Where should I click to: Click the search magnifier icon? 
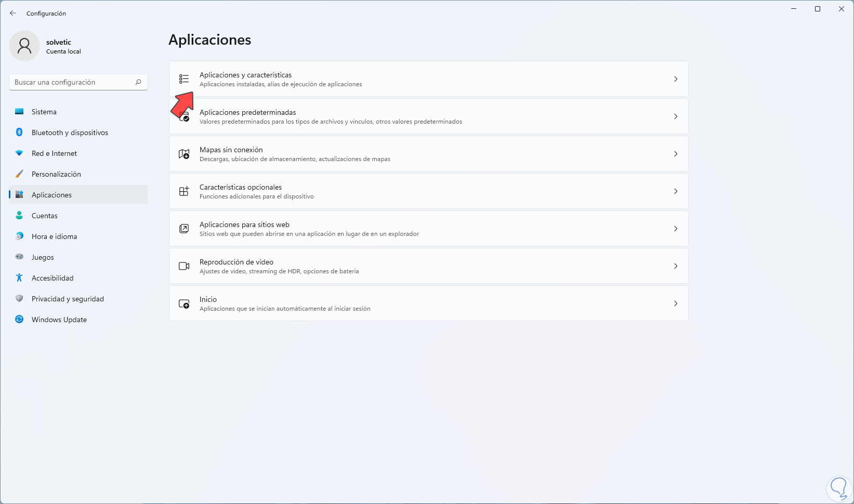click(x=138, y=82)
